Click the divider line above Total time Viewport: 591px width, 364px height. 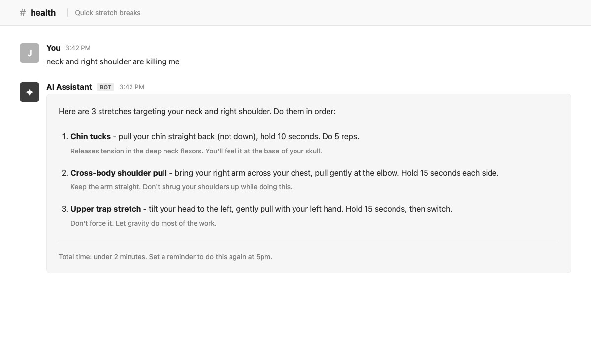[309, 243]
